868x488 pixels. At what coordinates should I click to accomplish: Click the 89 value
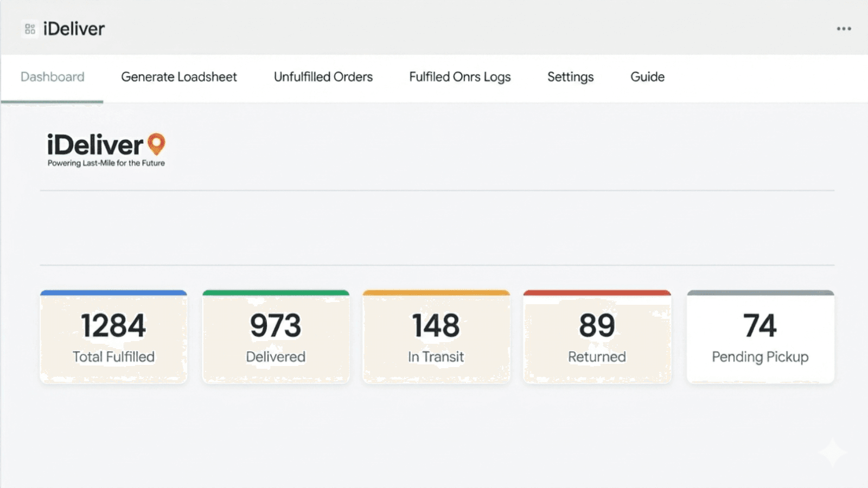pos(597,325)
